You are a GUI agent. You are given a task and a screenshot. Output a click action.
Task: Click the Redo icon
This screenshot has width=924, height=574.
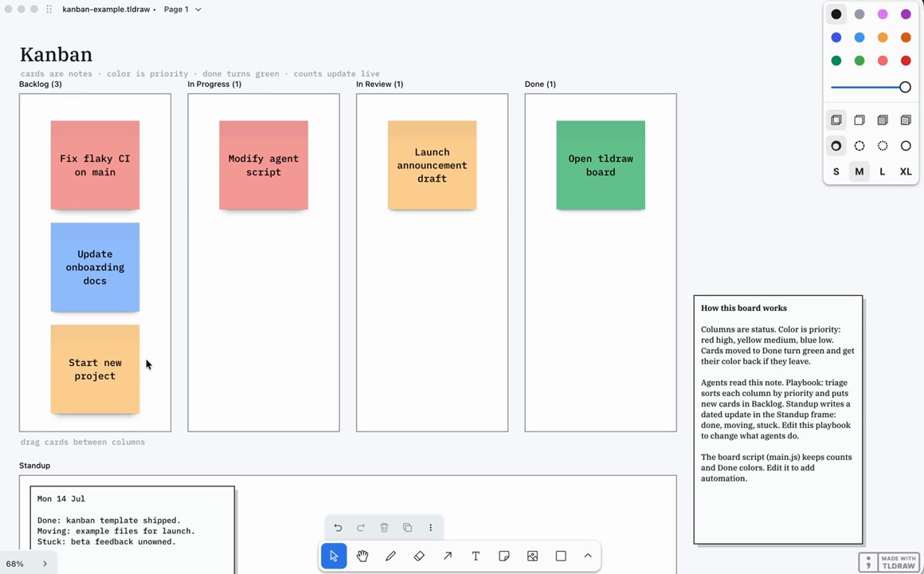point(361,528)
